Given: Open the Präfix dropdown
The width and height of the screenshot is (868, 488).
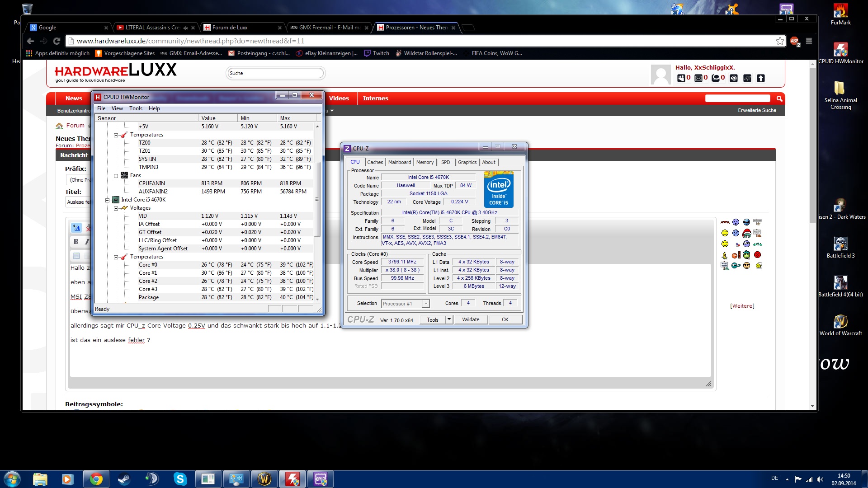Looking at the screenshot, I should [x=79, y=180].
